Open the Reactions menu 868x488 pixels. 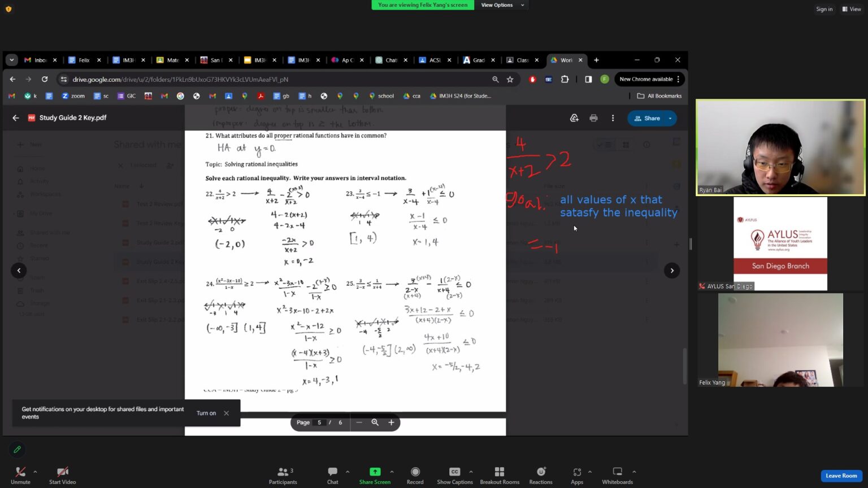(x=541, y=476)
